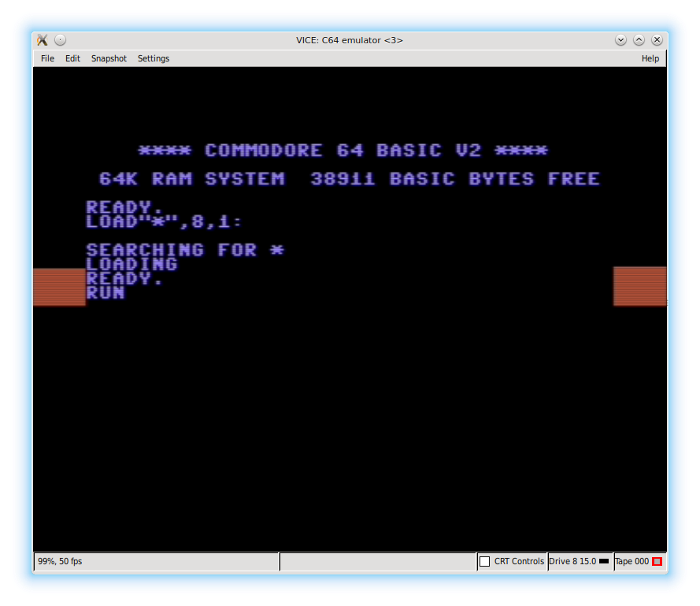Click the 99%, 50 fps status text
Viewport: 700px width, 606px height.
60,561
